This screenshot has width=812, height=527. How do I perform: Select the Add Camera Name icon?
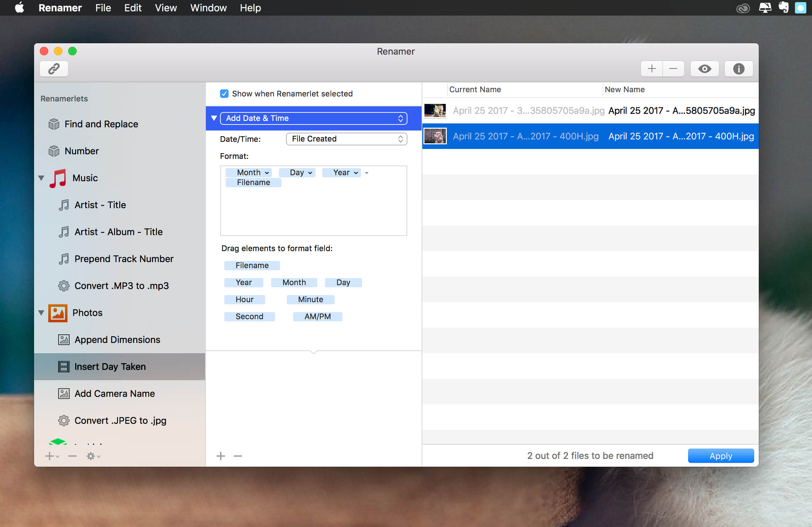[63, 393]
